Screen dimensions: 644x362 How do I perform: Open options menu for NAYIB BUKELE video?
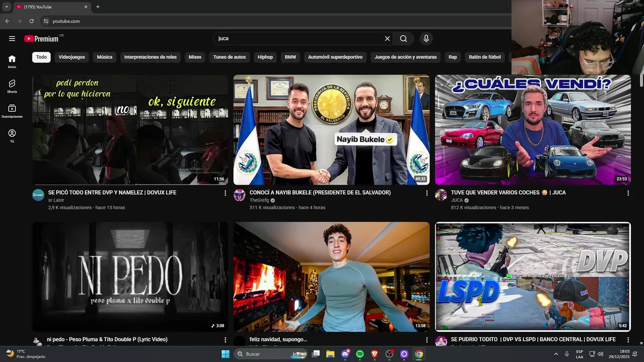click(427, 193)
